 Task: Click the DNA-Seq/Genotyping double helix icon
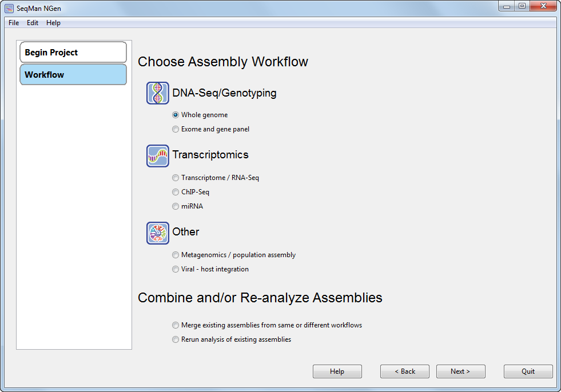click(x=157, y=93)
